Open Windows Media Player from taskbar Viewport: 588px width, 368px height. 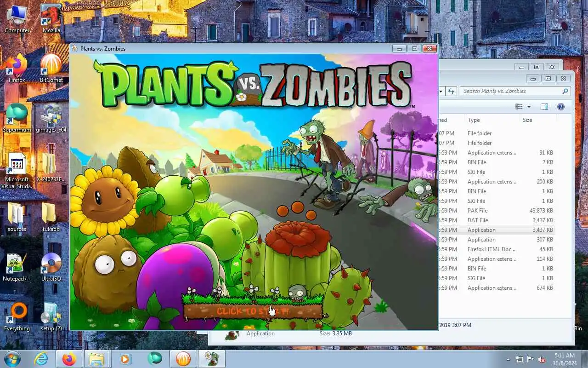click(x=125, y=359)
